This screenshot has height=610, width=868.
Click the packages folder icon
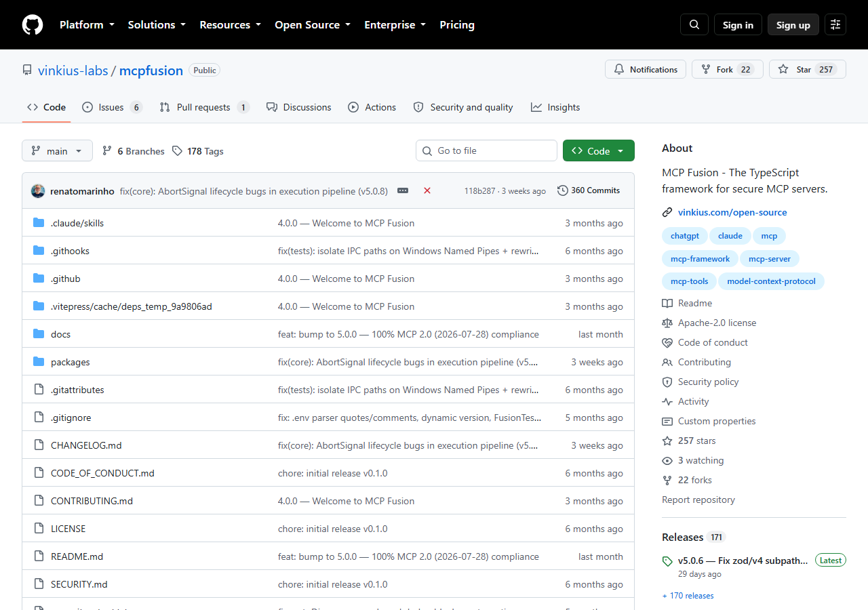39,362
